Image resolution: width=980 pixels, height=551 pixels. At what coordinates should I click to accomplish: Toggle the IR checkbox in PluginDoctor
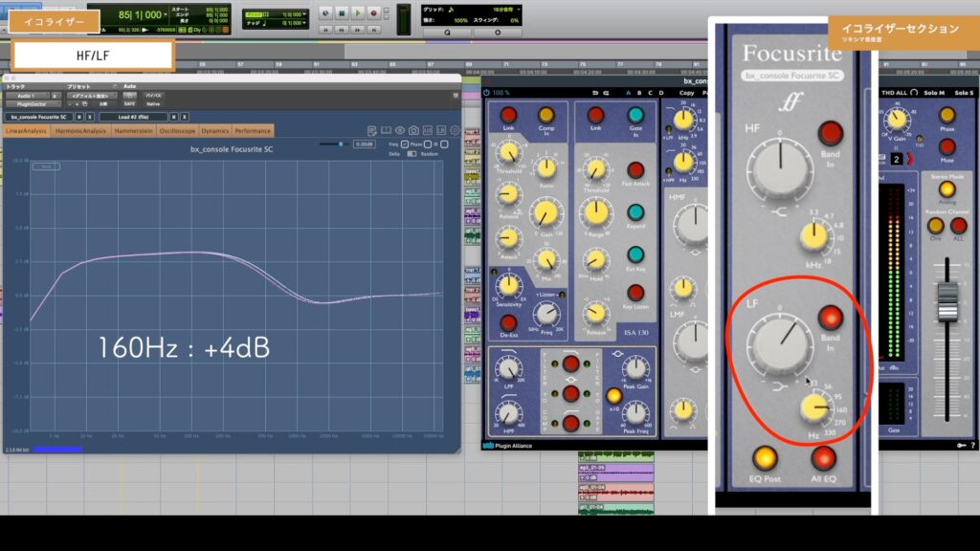point(444,144)
